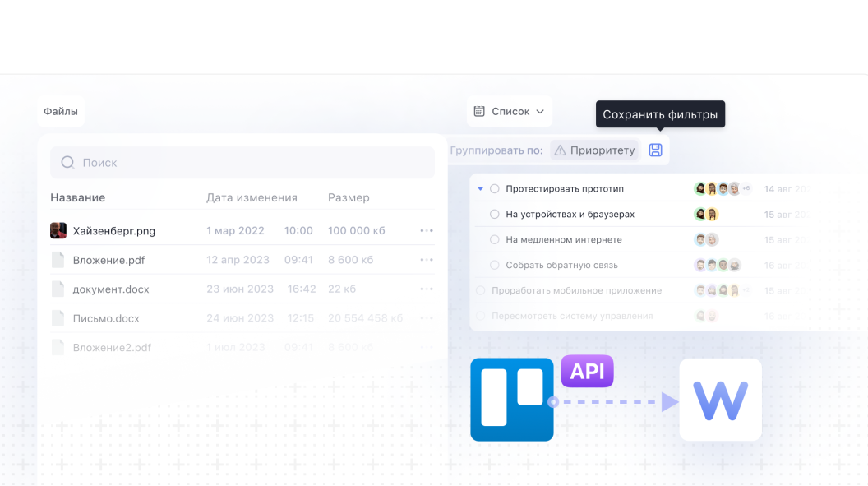Image resolution: width=868 pixels, height=486 pixels.
Task: Click the search magnifier icon in Поиск
Action: pos(67,162)
